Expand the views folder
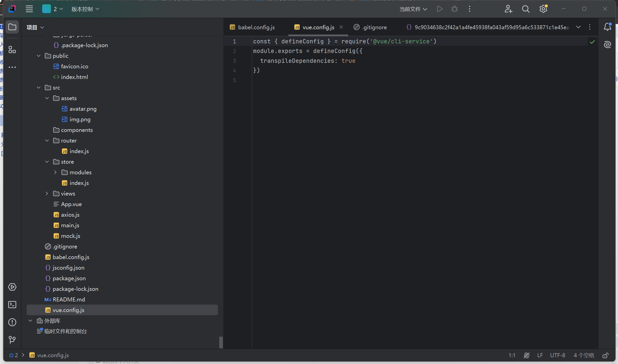Image resolution: width=618 pixels, height=364 pixels. (47, 193)
